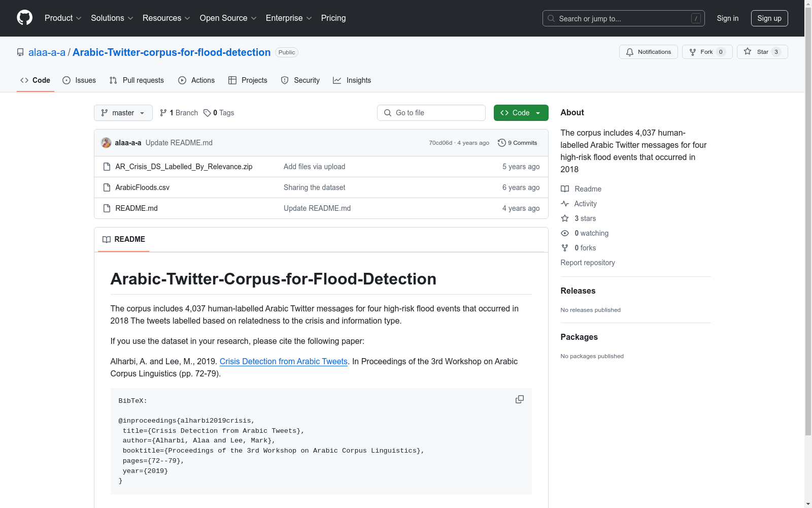Open Arabic-Twitter-corpus-for-flood-detection repository link
Image resolution: width=812 pixels, height=508 pixels.
click(172, 52)
